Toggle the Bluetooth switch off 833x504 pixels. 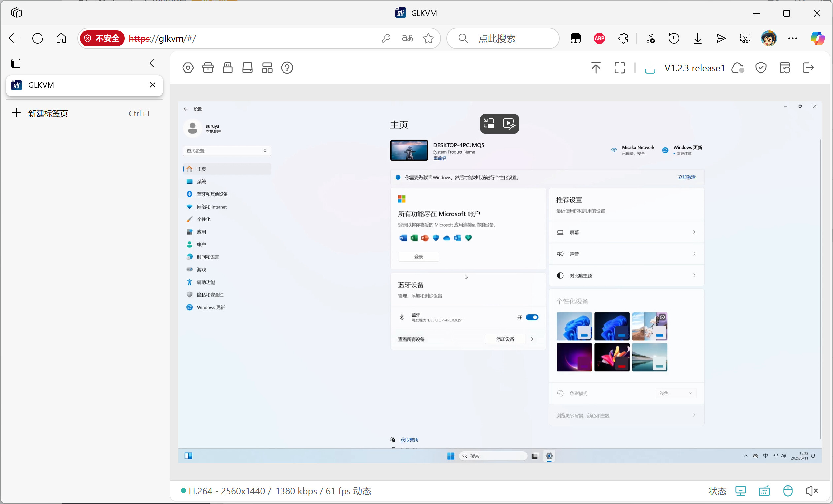[532, 317]
